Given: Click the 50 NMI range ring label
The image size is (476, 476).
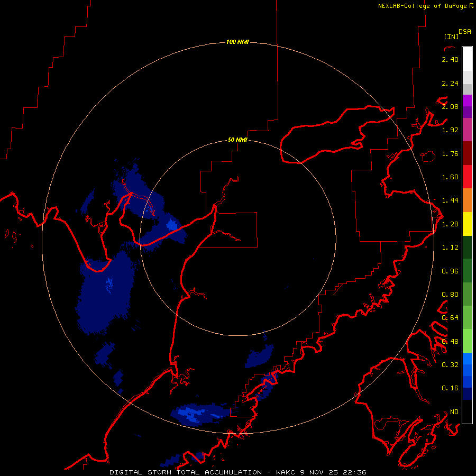Looking at the screenshot, I should [237, 140].
